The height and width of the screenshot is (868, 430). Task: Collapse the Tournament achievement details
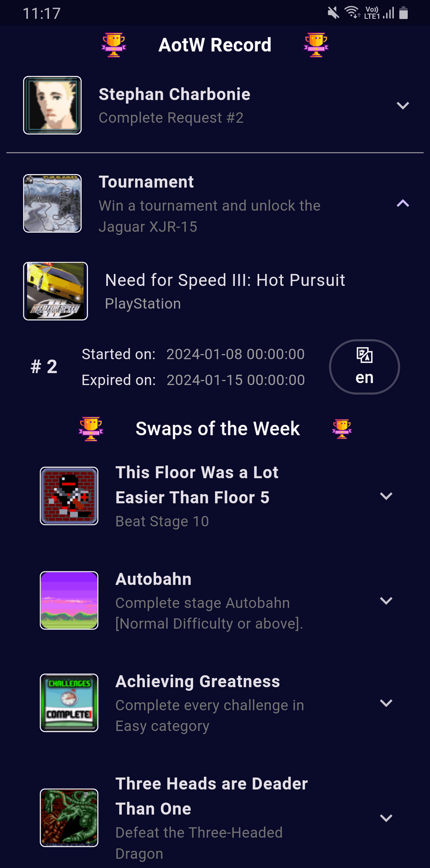tap(402, 203)
